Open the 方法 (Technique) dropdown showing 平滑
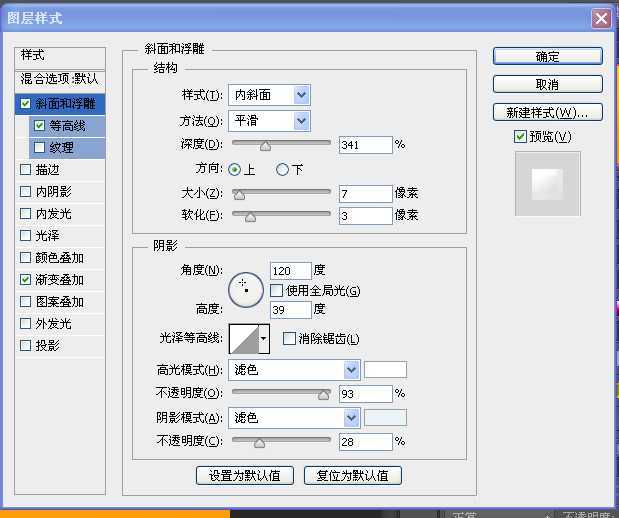Screen dimensions: 619x518 coord(269,121)
